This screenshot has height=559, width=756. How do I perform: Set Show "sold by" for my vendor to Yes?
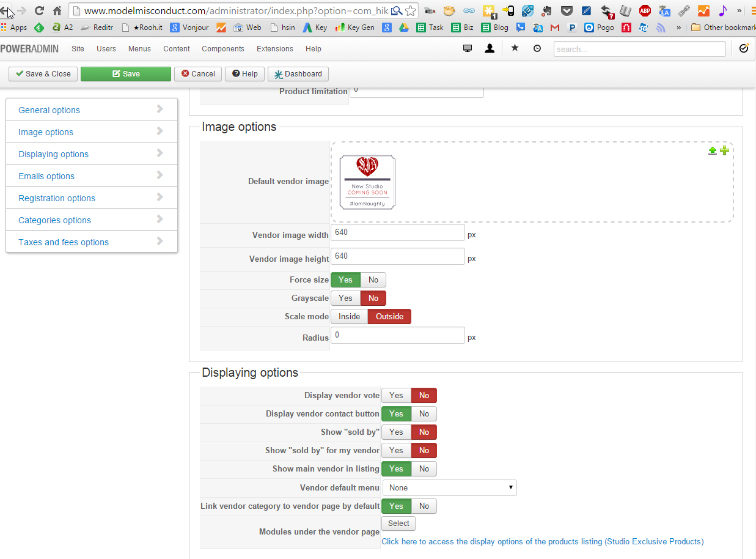pos(396,450)
